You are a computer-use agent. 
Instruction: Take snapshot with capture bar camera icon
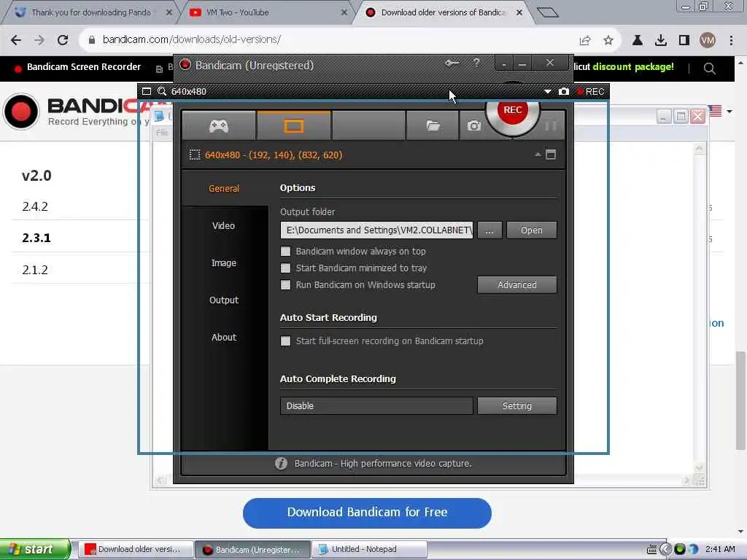(564, 91)
